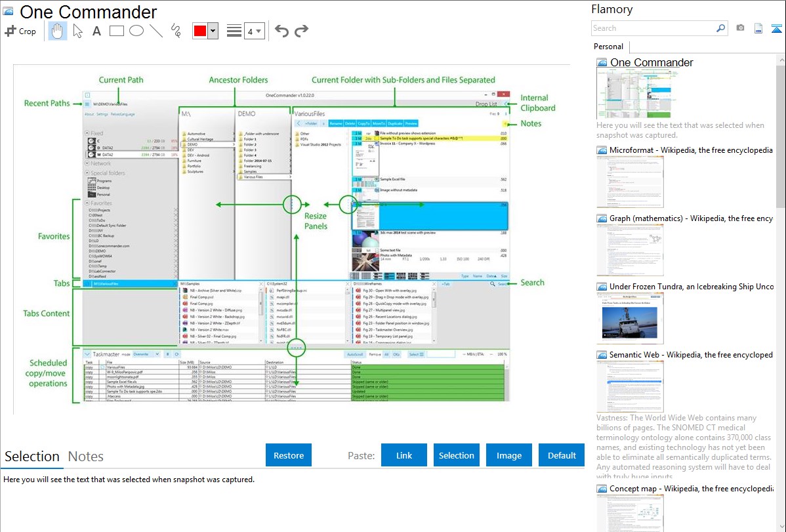Open the line width 4 dropdown
Viewport: 786px width, 532px height.
pos(254,31)
